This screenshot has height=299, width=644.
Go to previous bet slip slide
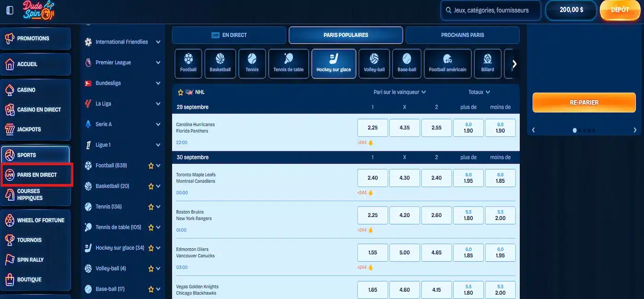[x=534, y=130]
